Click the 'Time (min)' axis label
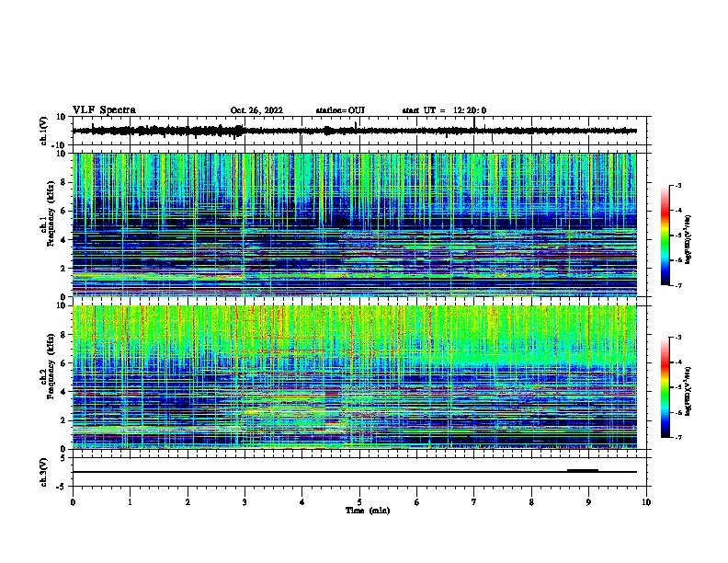Viewport: 728px width, 563px height. tap(368, 511)
